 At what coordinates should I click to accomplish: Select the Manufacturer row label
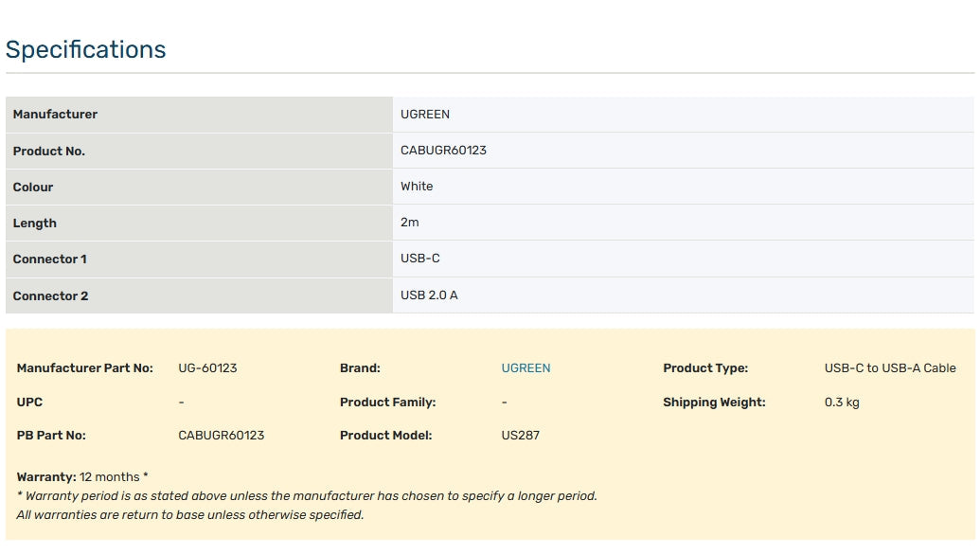55,115
